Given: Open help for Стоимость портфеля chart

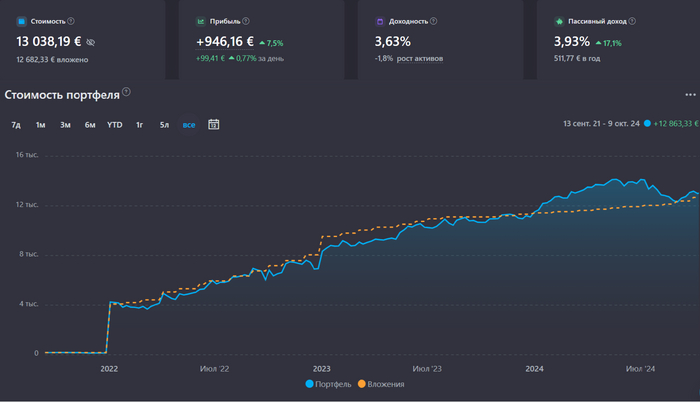Looking at the screenshot, I should coord(126,93).
